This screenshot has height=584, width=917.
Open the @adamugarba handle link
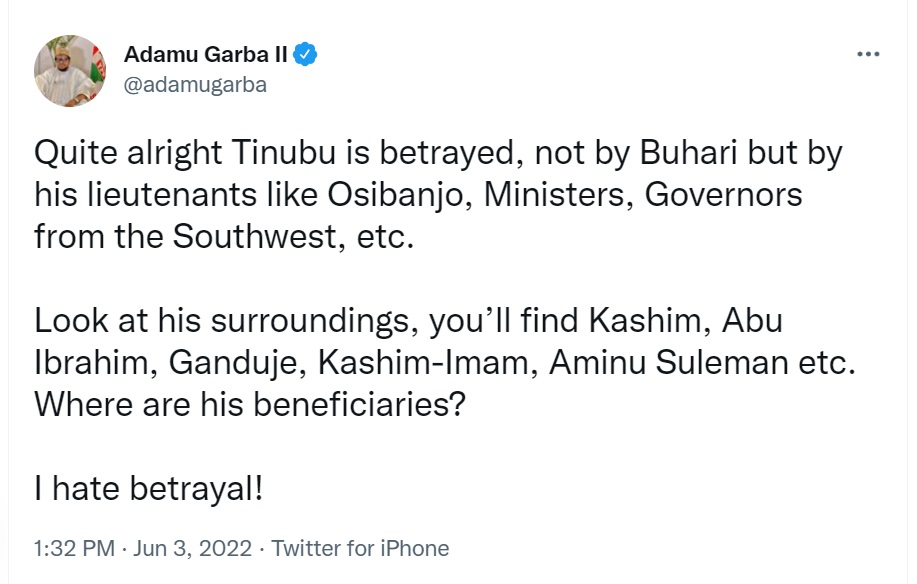click(x=194, y=86)
